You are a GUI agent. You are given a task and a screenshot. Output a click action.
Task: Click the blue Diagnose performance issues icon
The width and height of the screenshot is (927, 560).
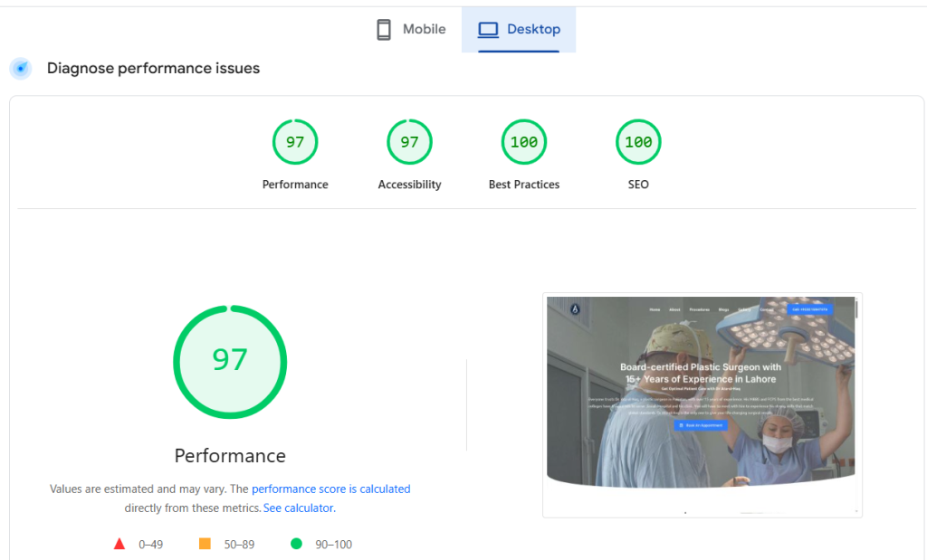coord(20,69)
